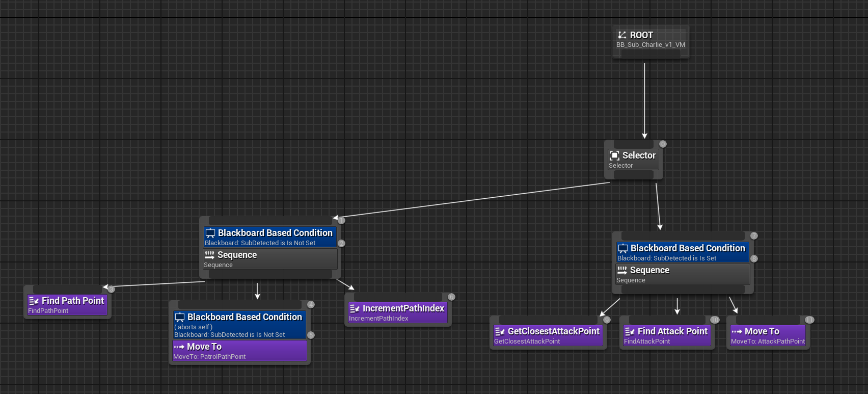
Task: Click the blackboard icon on the SubDetected Is Set decorator
Action: [623, 248]
